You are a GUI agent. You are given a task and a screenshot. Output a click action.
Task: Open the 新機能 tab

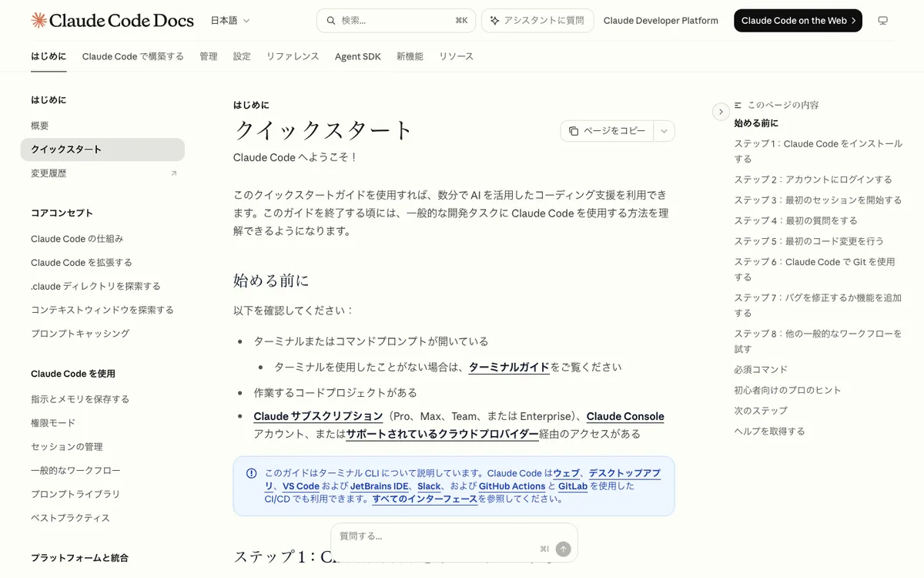point(410,56)
